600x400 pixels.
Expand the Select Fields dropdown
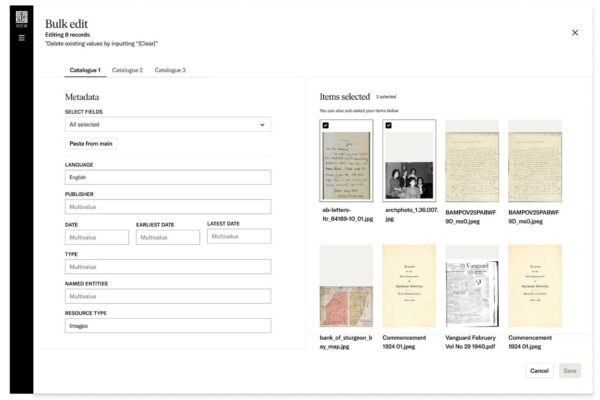[x=168, y=125]
